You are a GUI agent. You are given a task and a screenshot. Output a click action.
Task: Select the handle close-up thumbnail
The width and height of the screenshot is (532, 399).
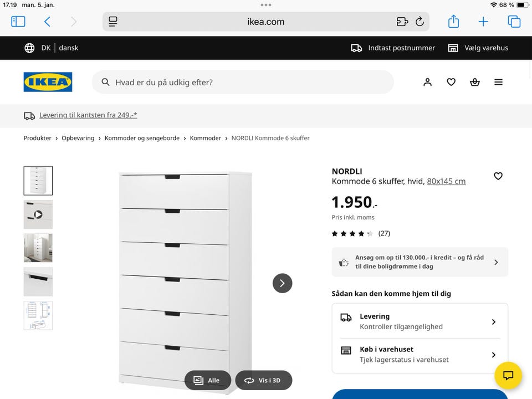[38, 282]
